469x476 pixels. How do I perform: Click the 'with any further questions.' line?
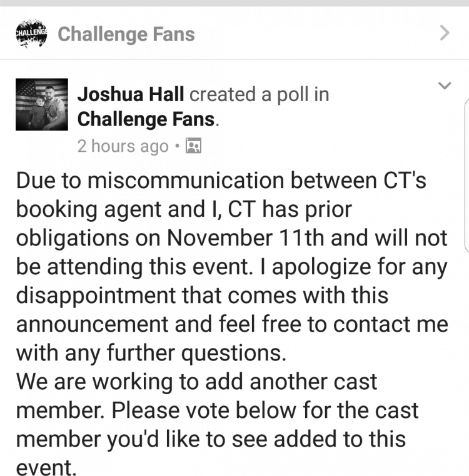click(x=151, y=353)
